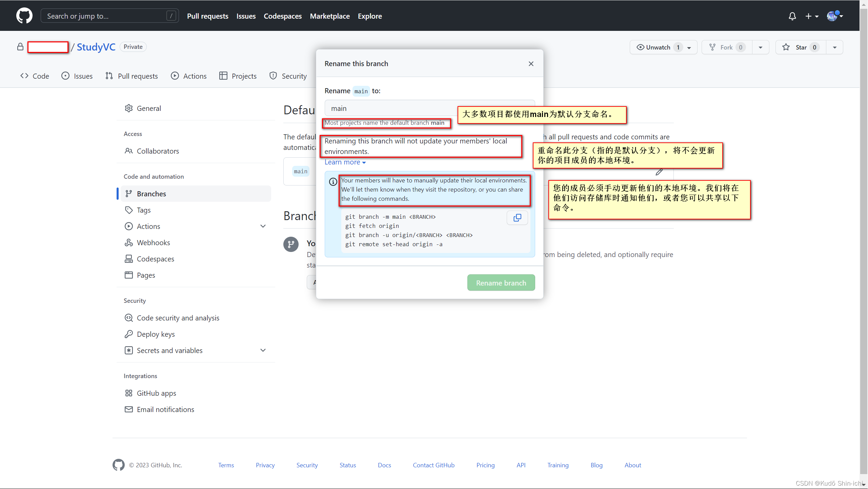The image size is (868, 489).
Task: Click the GitHub Octocat logo in header
Action: point(24,16)
